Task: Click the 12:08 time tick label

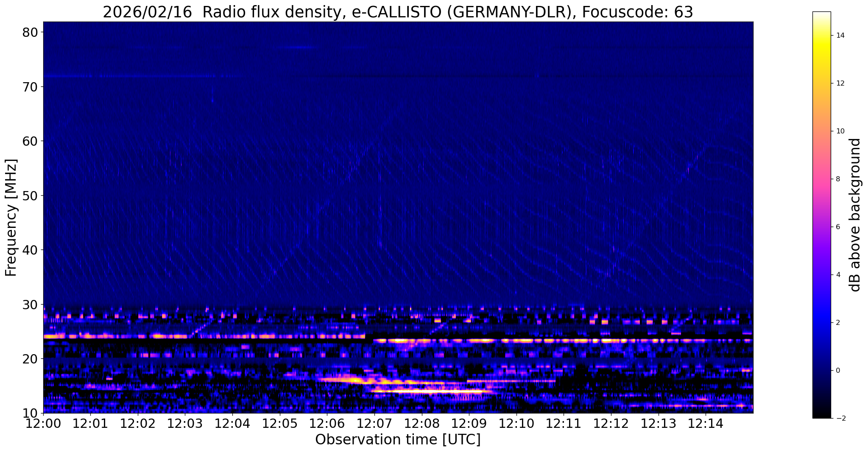Action: pyautogui.click(x=422, y=423)
